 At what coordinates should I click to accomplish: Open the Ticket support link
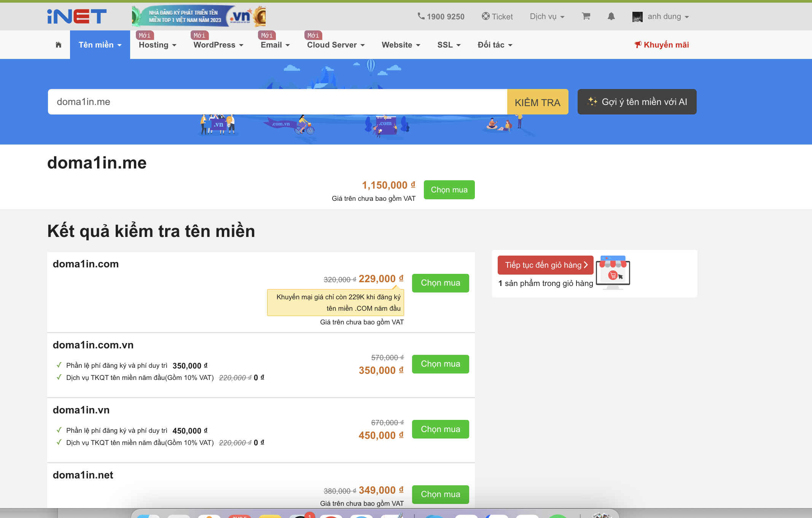click(497, 16)
